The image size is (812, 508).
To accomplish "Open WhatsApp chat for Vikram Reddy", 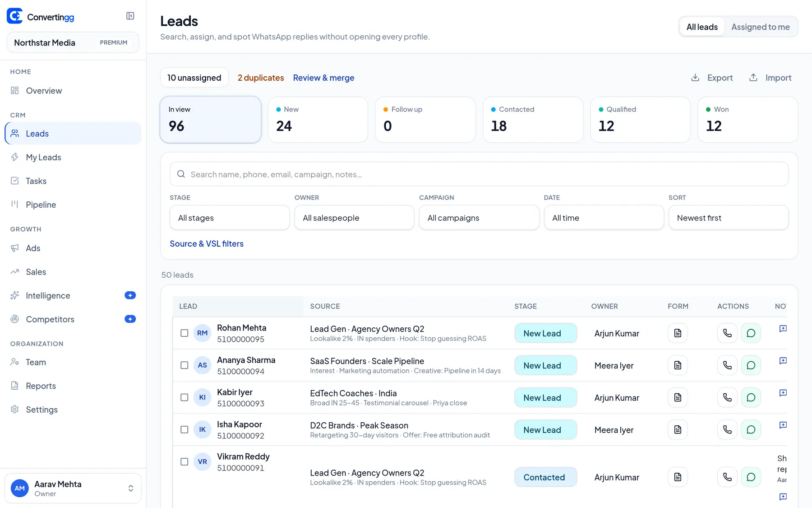I will [751, 477].
